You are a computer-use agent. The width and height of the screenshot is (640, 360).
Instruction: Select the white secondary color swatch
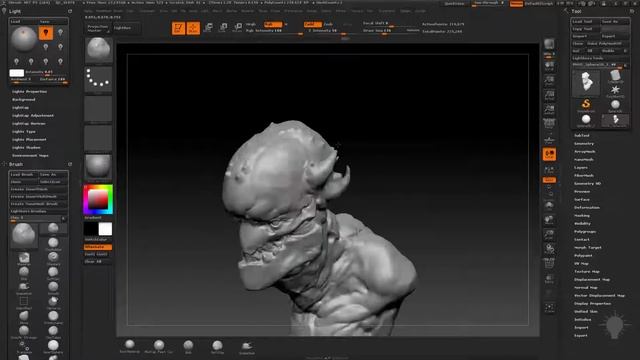pyautogui.click(x=105, y=229)
